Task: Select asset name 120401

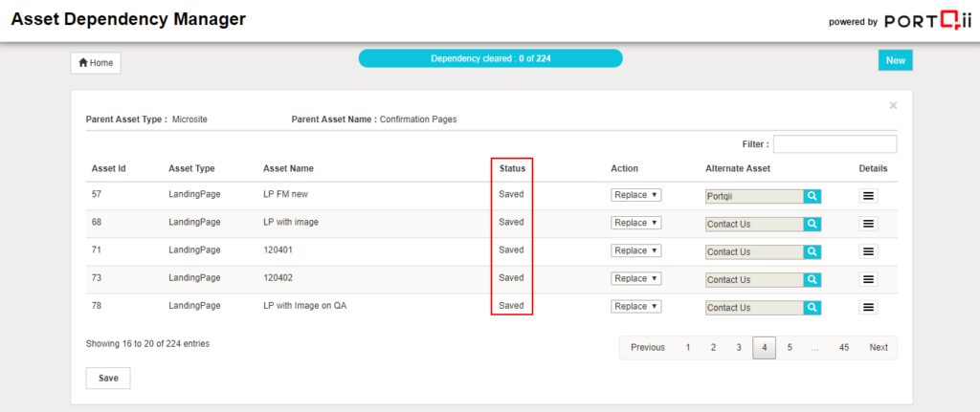Action: click(278, 249)
